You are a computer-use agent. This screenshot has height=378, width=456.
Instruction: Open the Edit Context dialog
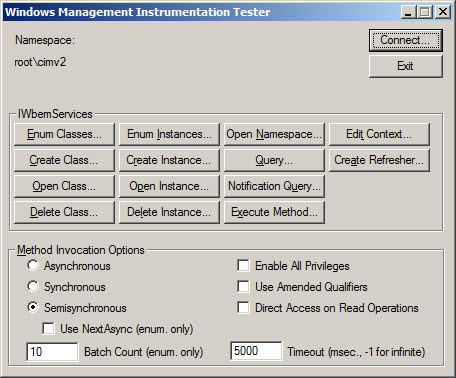pyautogui.click(x=379, y=134)
